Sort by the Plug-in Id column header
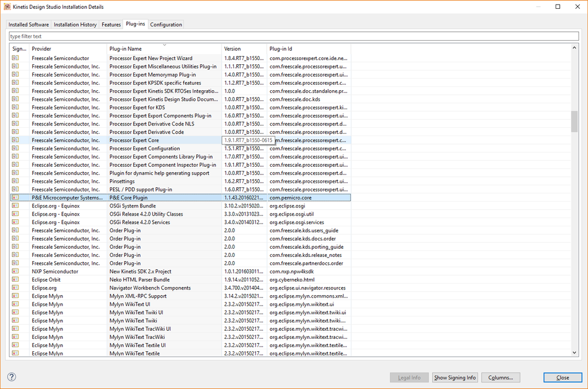The width and height of the screenshot is (588, 389). click(309, 49)
